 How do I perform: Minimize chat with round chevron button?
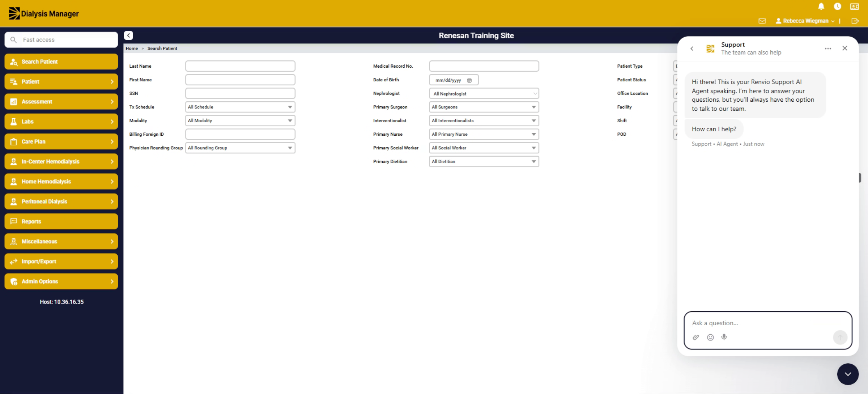[848, 374]
